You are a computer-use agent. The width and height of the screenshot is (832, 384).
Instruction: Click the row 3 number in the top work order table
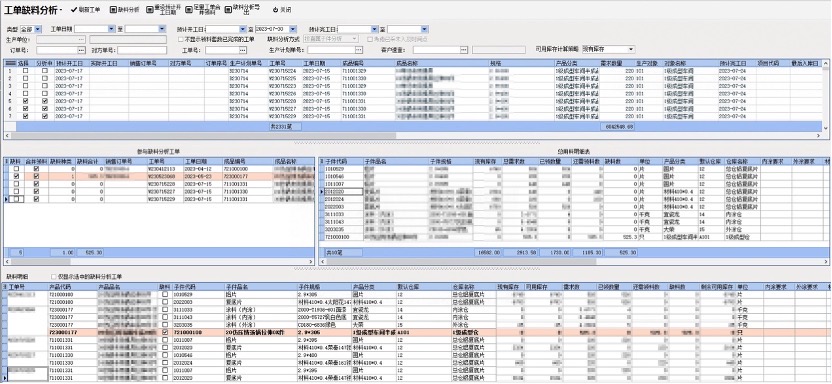pyautogui.click(x=10, y=85)
